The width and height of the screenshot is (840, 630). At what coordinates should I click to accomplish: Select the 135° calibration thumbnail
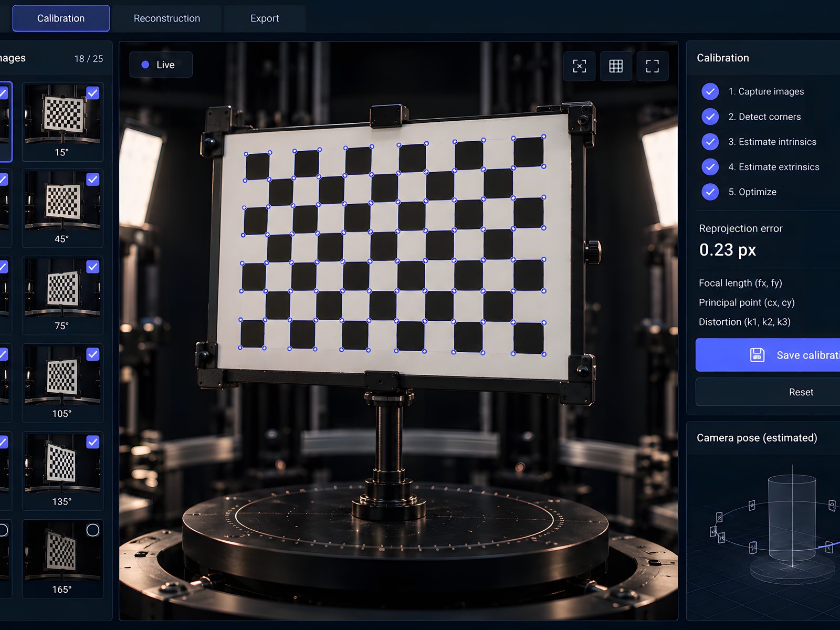pyautogui.click(x=62, y=471)
